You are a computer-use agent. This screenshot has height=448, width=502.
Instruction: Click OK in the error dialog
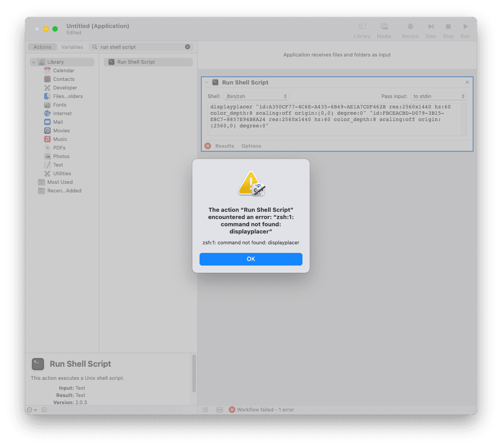[251, 259]
